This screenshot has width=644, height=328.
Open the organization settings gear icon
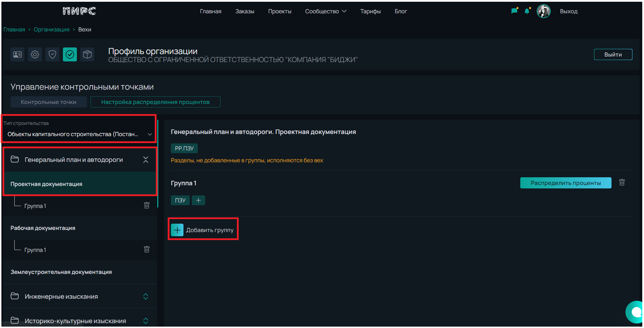pos(35,54)
